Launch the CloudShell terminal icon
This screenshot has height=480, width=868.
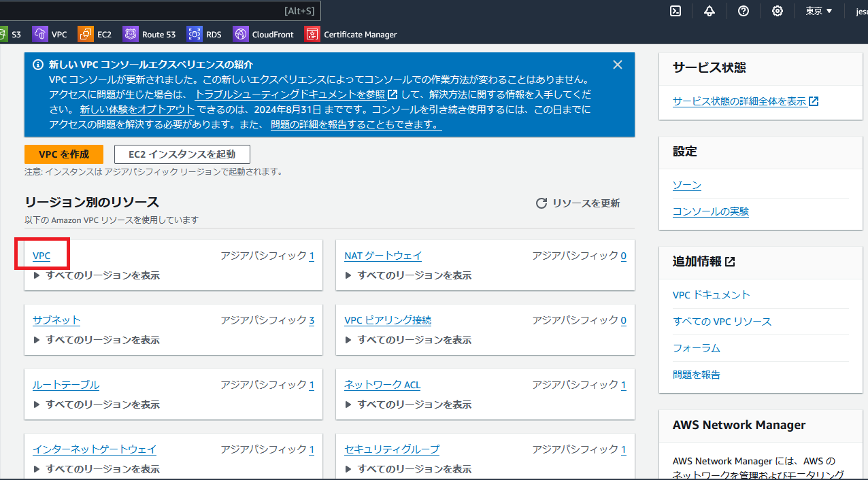point(675,11)
